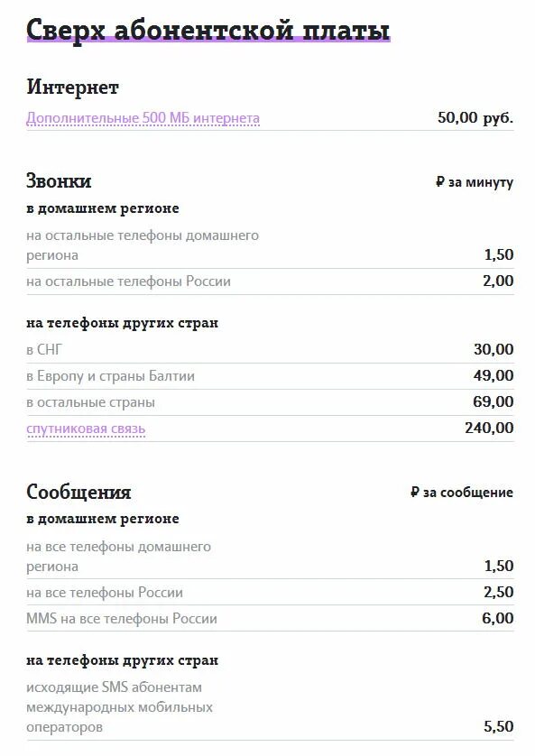Click the 5,50 international SMS price

coord(499,726)
